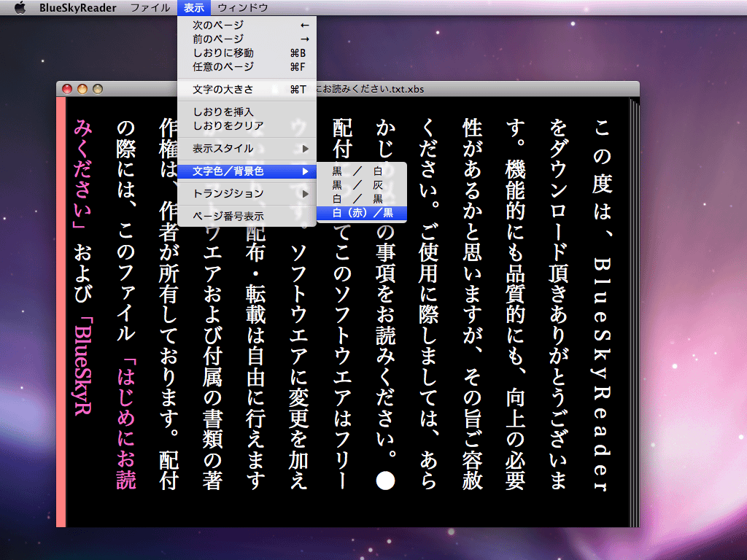This screenshot has width=747, height=560.
Task: Click the pink 「BlueSkyR text
Action: pyautogui.click(x=83, y=366)
